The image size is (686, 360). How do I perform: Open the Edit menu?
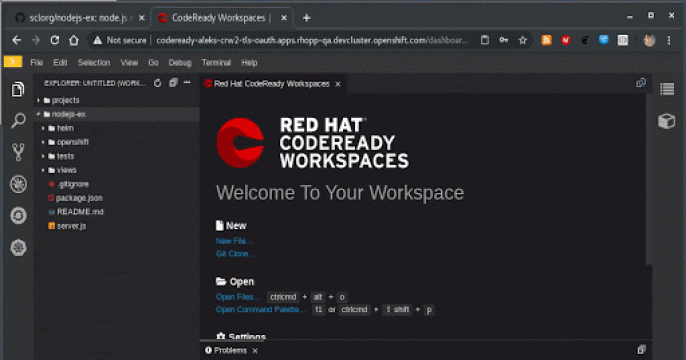(60, 63)
